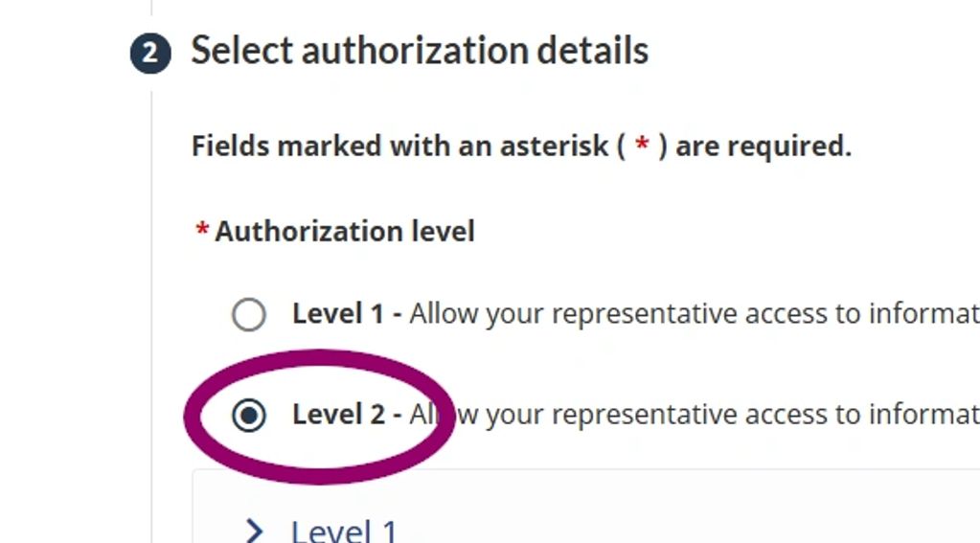
Task: Click the bold "Level 2 -" option label
Action: pos(347,415)
